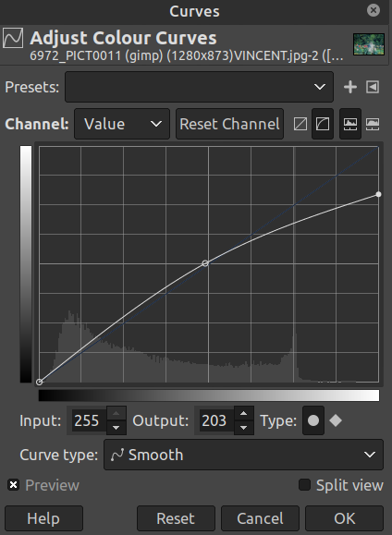The width and height of the screenshot is (392, 535).
Task: Click the Help button
Action: point(43,518)
